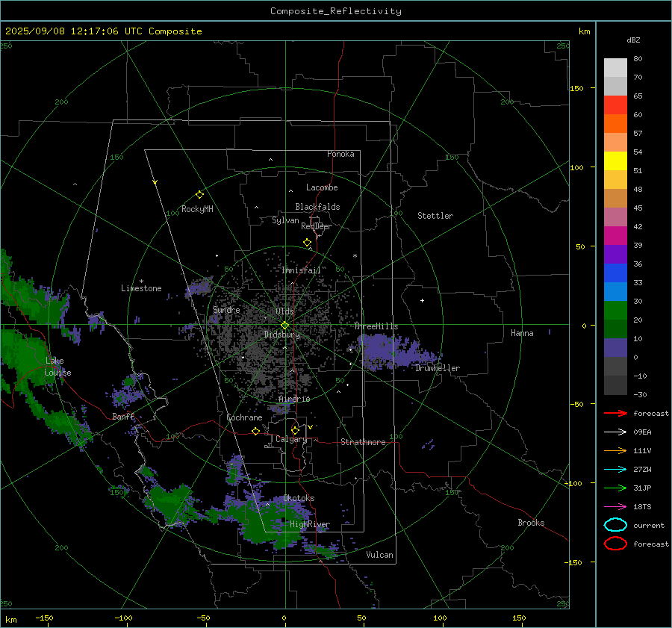The height and width of the screenshot is (628, 672).
Task: Click the Sylvan label on map
Action: click(x=285, y=220)
